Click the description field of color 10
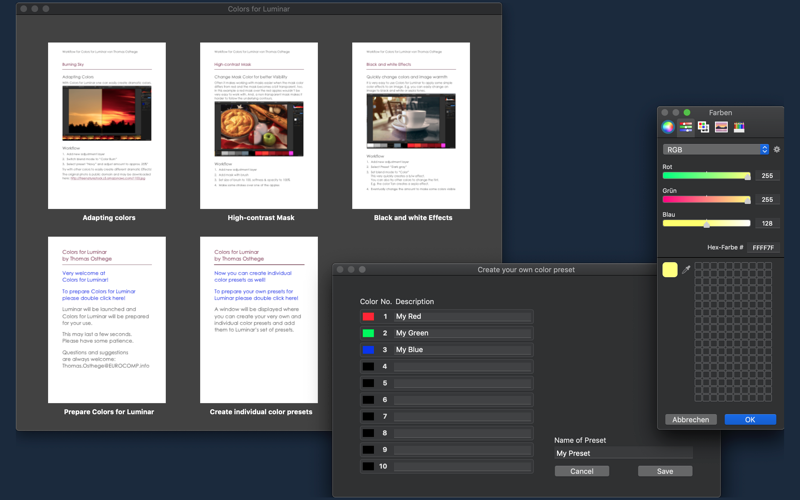The height and width of the screenshot is (500, 800). click(x=463, y=466)
